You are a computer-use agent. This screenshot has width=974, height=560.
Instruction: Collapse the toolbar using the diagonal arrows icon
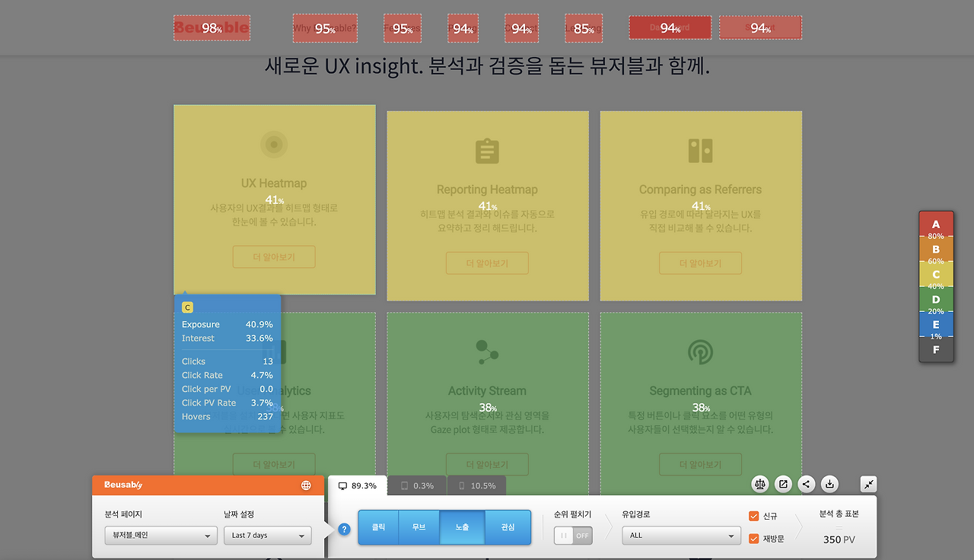tap(868, 484)
